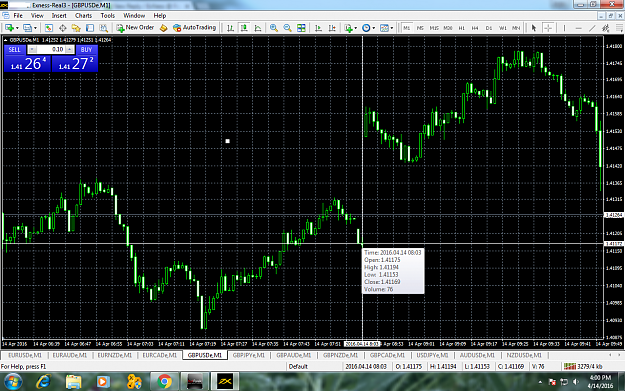Viewport: 625px width, 391px height.
Task: Expand the New Chart dropdown arrow
Action: (17, 28)
